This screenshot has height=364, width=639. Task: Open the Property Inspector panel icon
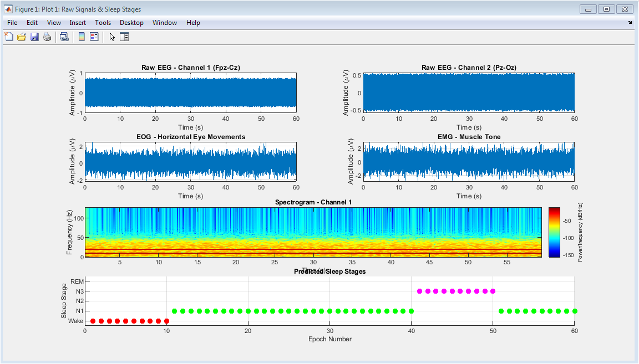124,37
